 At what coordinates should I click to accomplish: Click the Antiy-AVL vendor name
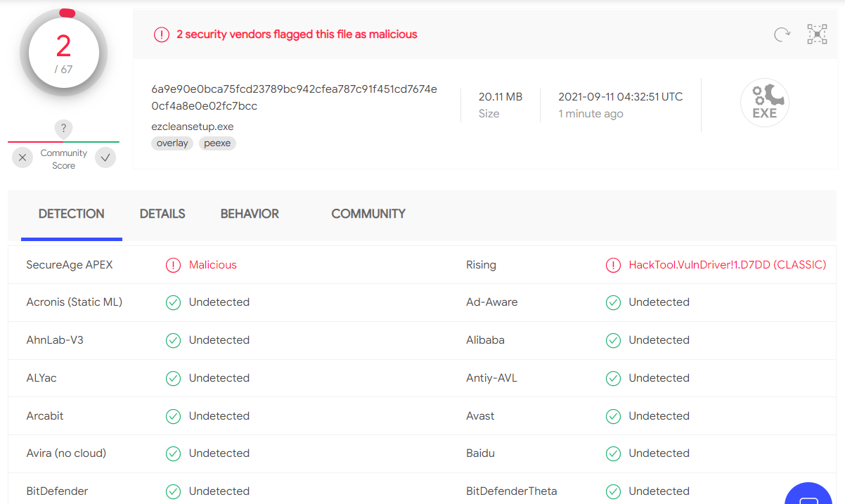[x=491, y=378]
